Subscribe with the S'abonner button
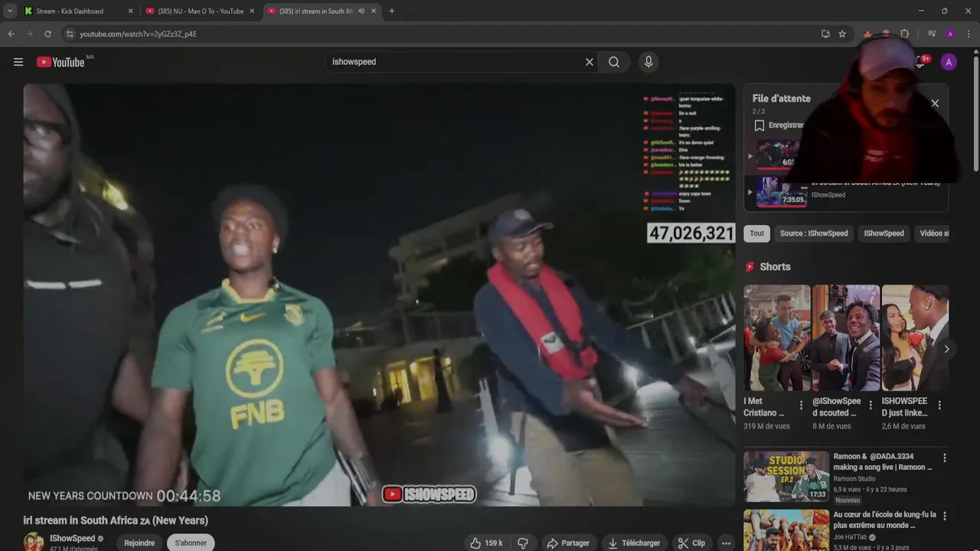The height and width of the screenshot is (551, 980). click(x=191, y=543)
